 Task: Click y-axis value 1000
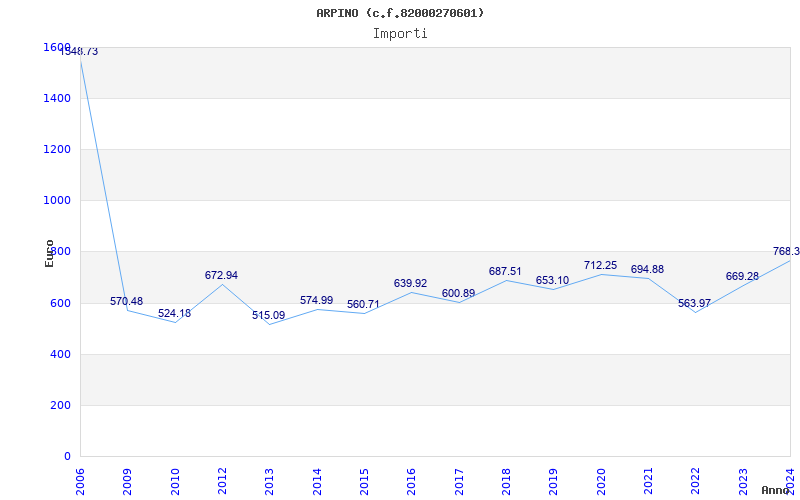pos(57,201)
